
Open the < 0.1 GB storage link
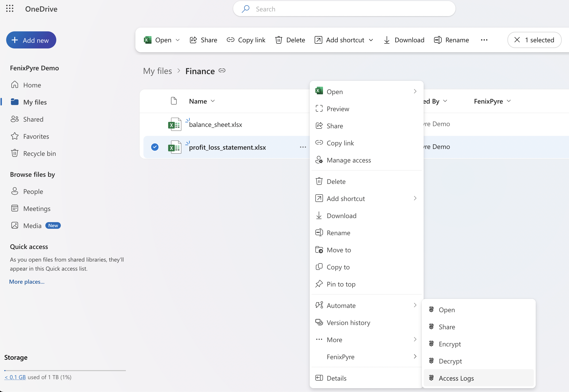click(x=15, y=377)
